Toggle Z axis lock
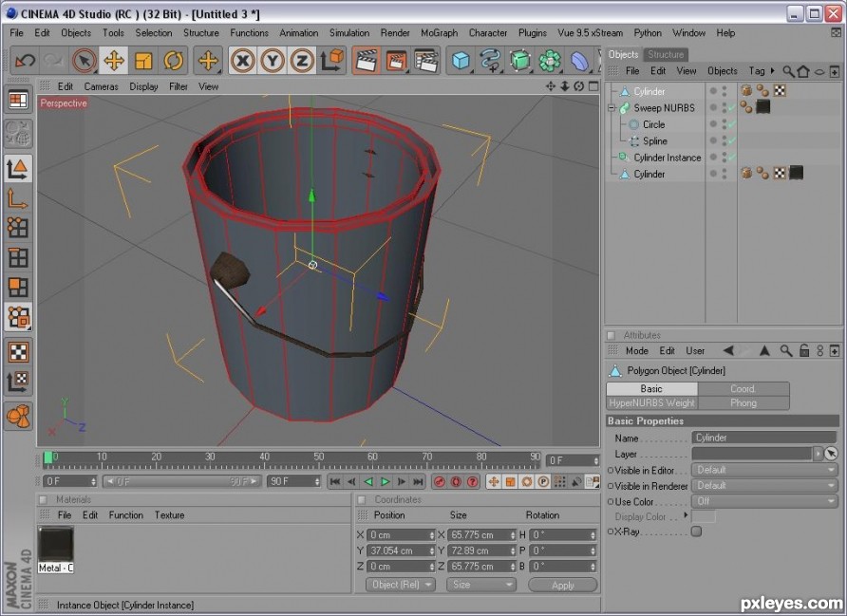 [x=302, y=61]
